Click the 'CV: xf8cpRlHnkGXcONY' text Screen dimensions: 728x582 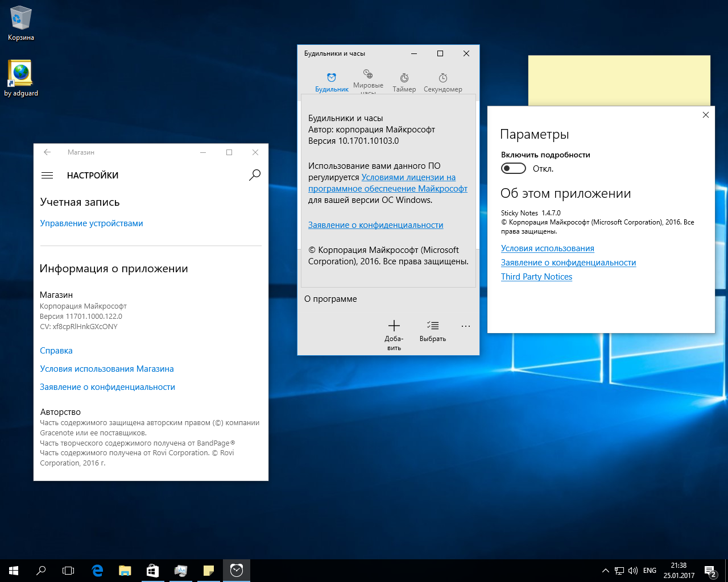(78, 327)
